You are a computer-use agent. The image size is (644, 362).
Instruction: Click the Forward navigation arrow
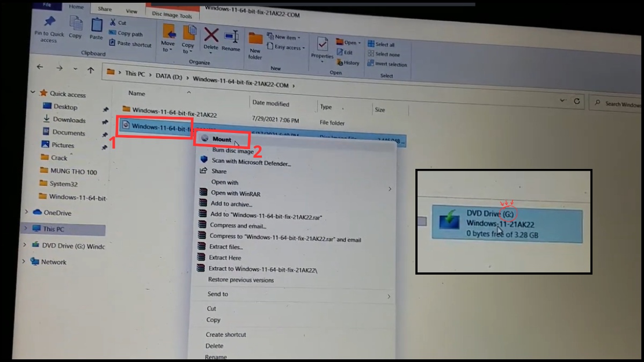point(59,68)
